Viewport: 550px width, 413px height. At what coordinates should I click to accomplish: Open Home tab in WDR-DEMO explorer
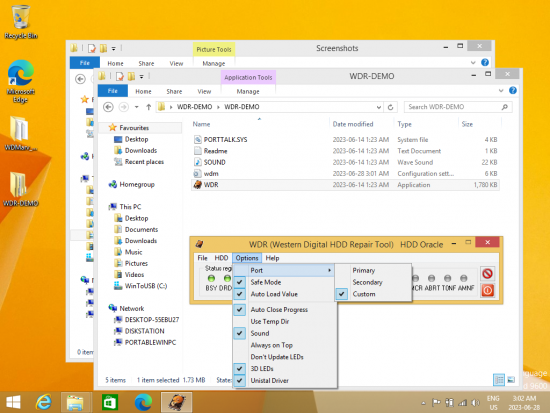click(x=143, y=91)
